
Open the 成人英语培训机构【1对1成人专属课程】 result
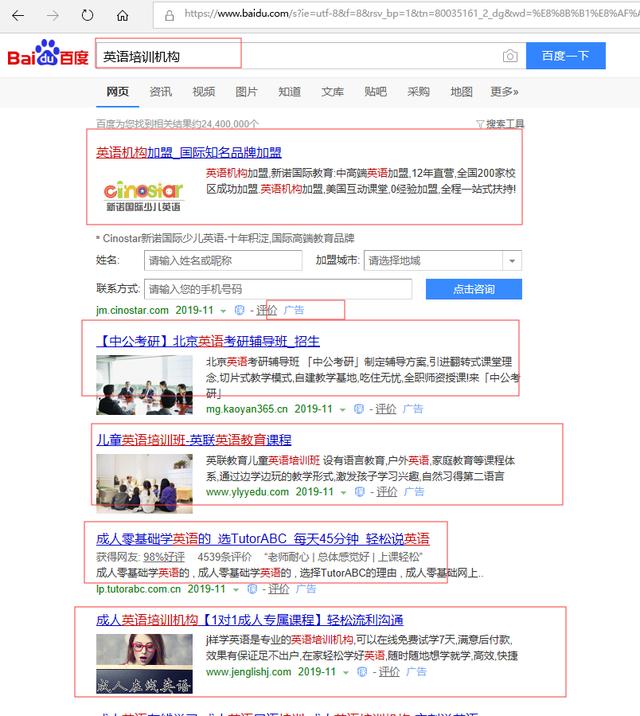pos(250,620)
